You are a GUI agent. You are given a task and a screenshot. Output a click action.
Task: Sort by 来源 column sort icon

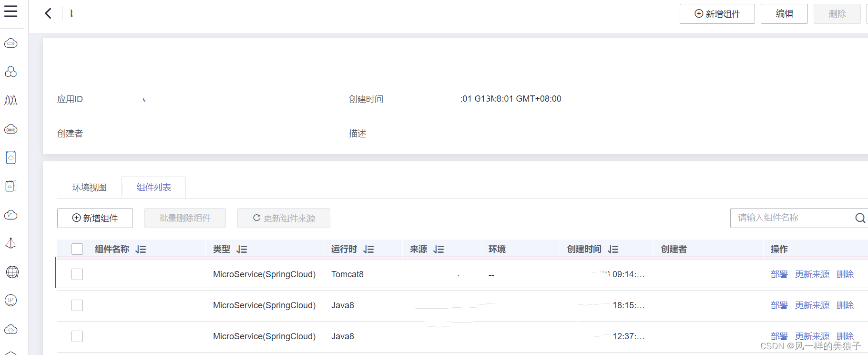439,250
